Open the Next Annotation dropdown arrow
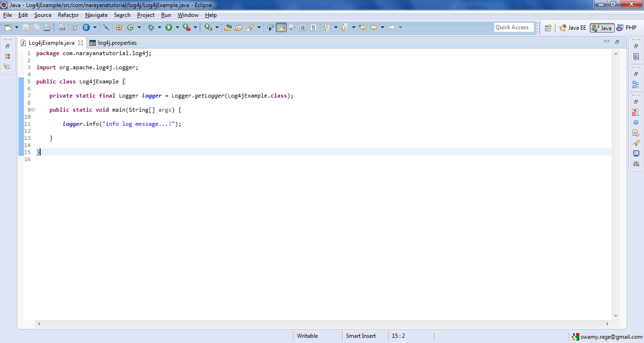Screen dimensions: 644x343 click(x=336, y=27)
